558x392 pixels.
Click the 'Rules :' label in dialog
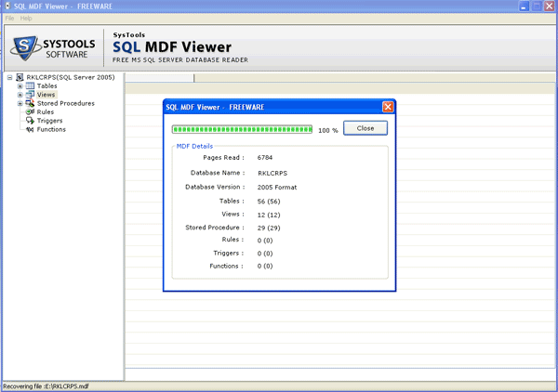(232, 240)
